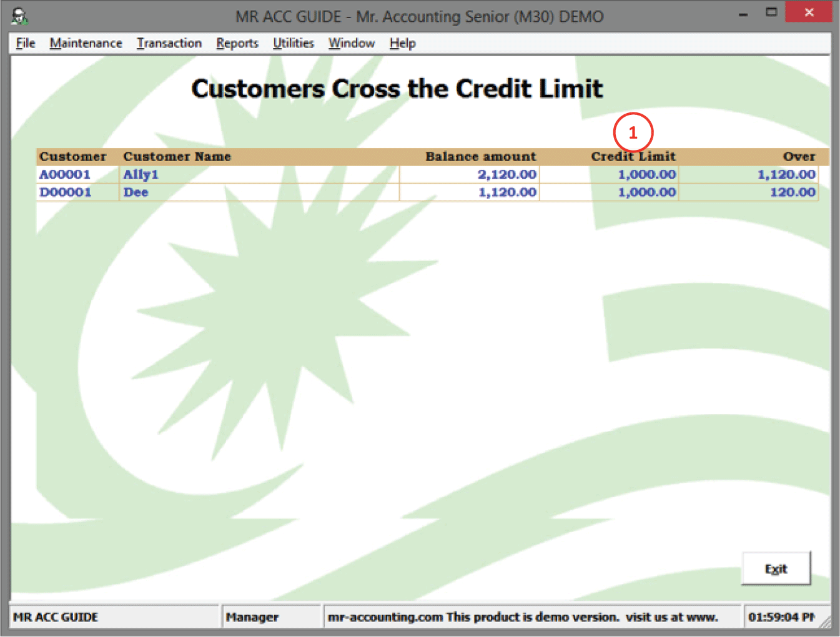Open the Help menu

coord(403,43)
